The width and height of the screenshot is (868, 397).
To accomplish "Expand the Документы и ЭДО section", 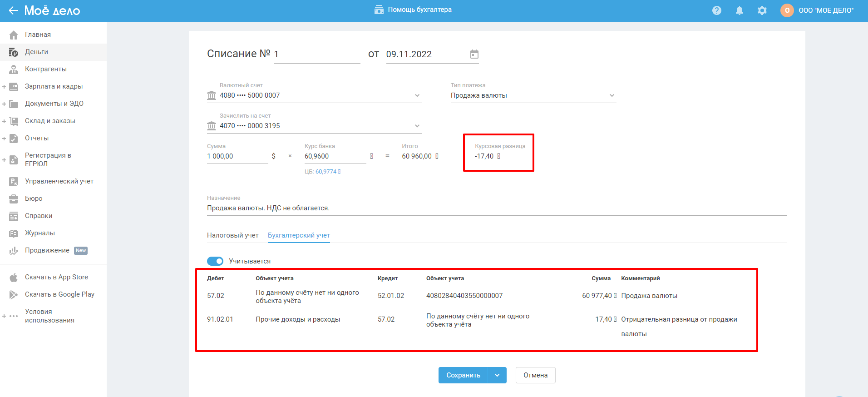I will click(4, 104).
